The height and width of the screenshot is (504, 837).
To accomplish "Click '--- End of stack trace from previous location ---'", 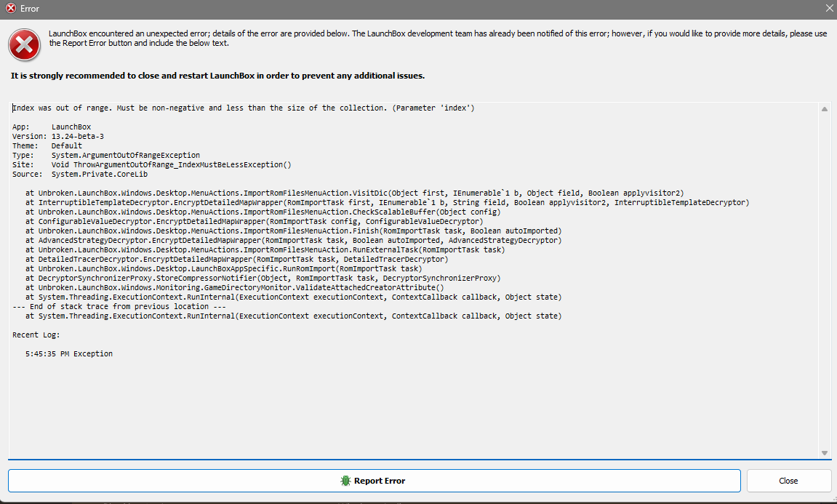I will [119, 306].
